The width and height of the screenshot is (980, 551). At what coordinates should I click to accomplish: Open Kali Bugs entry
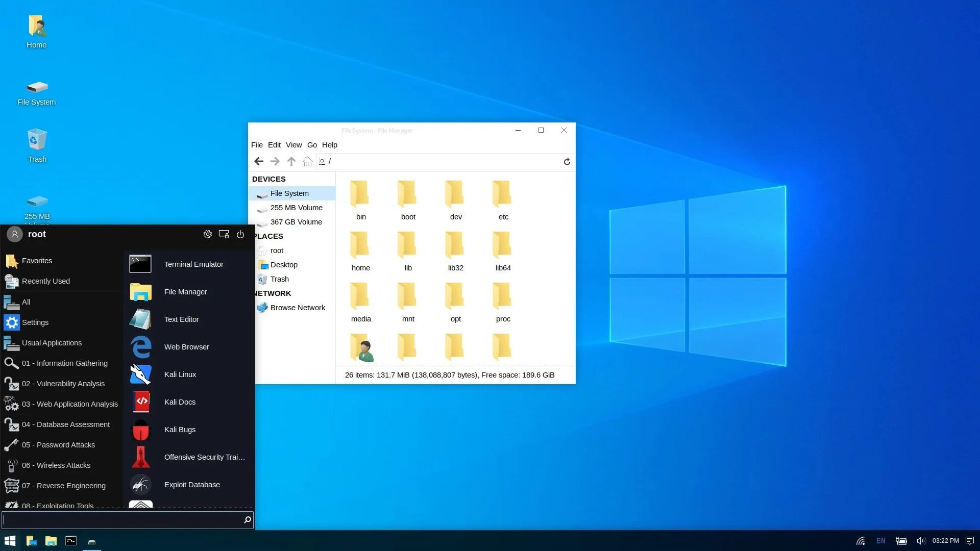pyautogui.click(x=189, y=430)
